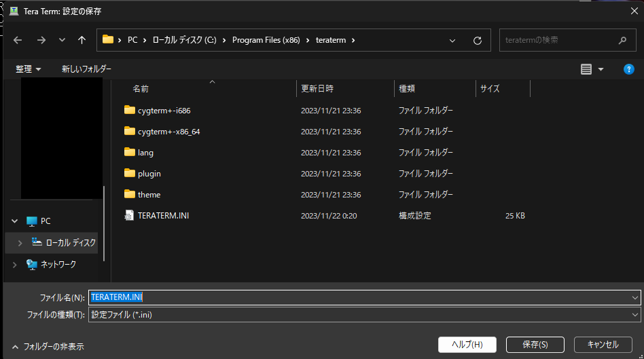Go back using the back arrow

click(x=18, y=40)
